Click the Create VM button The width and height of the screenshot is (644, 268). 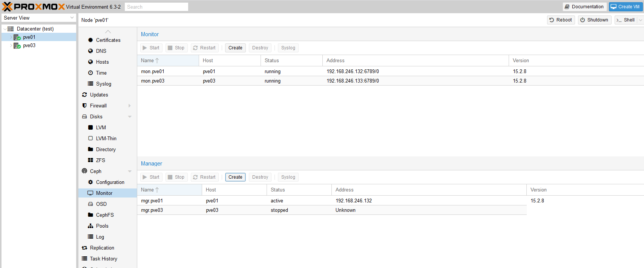click(626, 7)
